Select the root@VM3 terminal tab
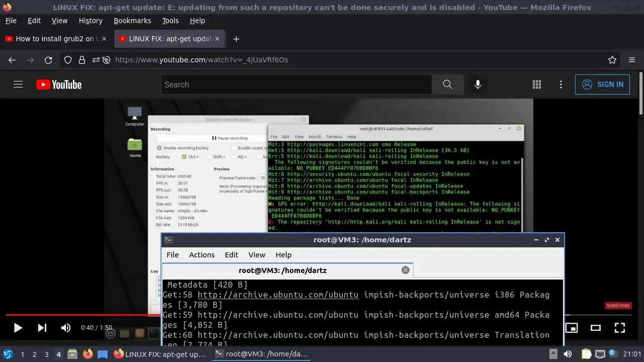This screenshot has height=362, width=644. tap(287, 270)
